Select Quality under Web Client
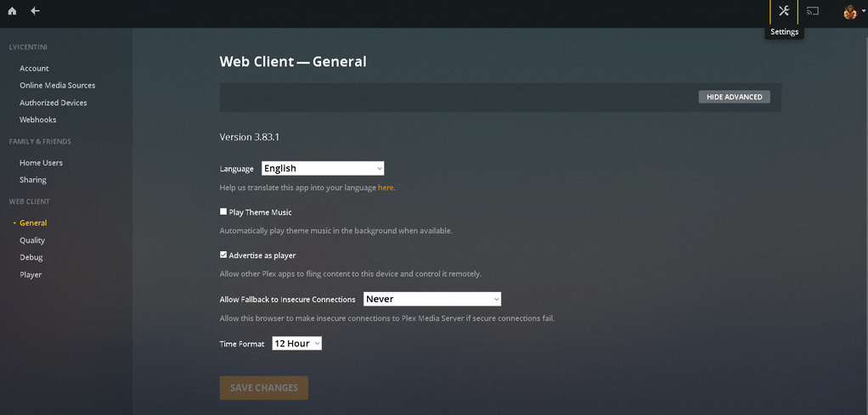Viewport: 868px width, 415px height. (32, 240)
